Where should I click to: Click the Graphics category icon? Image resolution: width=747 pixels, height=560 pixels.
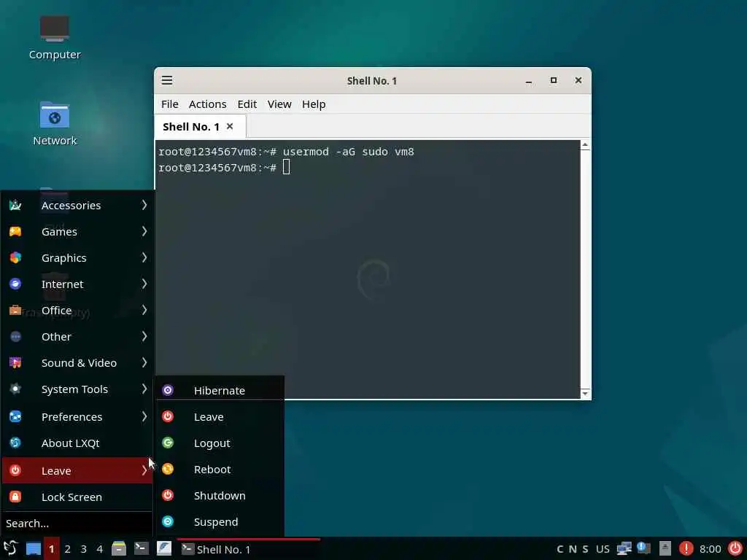pyautogui.click(x=15, y=257)
